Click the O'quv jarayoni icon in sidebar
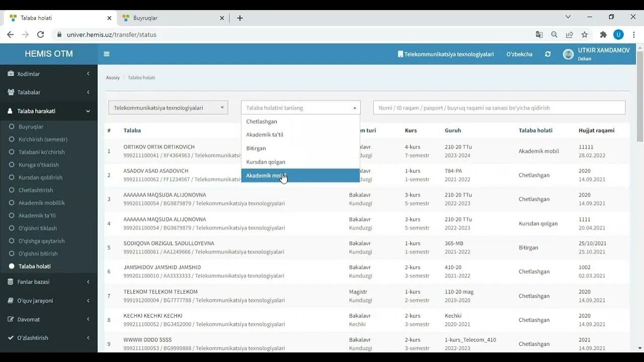This screenshot has width=644, height=362. (11, 301)
